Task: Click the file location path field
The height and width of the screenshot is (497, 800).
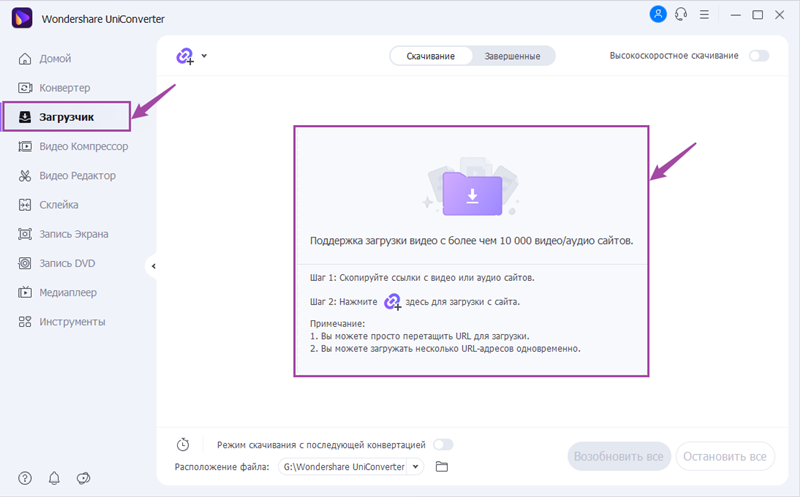Action: pos(344,466)
